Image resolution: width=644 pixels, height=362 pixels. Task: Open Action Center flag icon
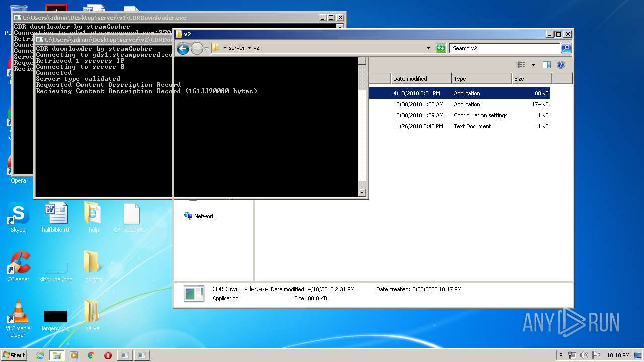point(596,355)
